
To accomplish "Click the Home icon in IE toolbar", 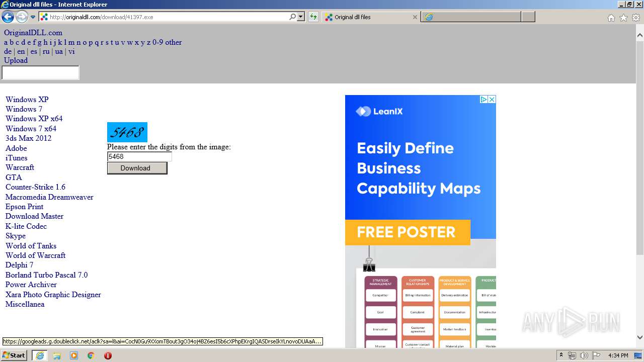I will coord(611,18).
